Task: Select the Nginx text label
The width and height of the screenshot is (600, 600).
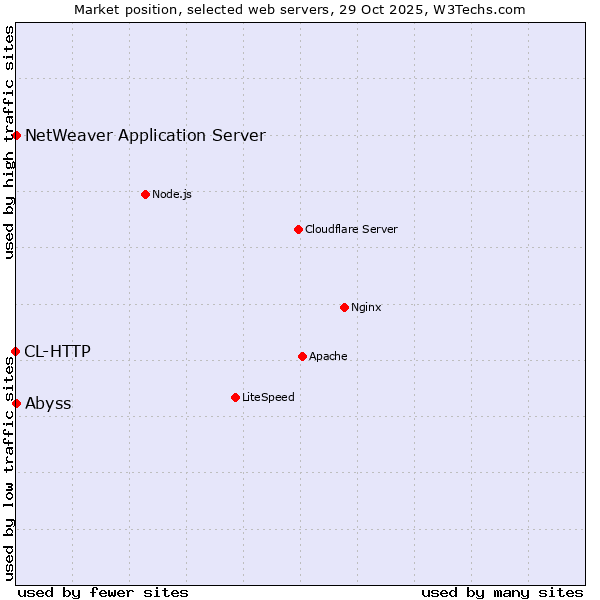Action: click(366, 307)
